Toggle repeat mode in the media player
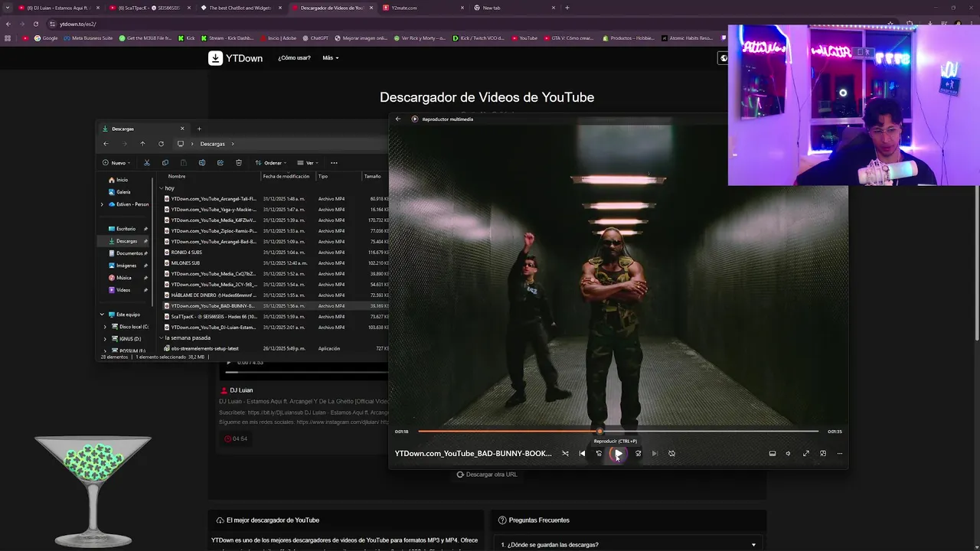Screen dimensions: 980x551 click(671, 453)
